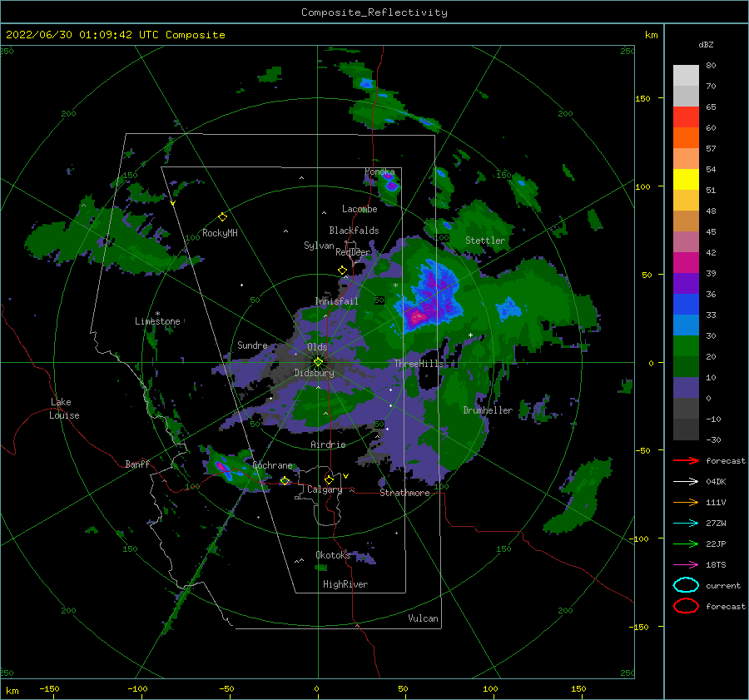Click the Sylvan label
This screenshot has height=700, width=749.
click(319, 246)
